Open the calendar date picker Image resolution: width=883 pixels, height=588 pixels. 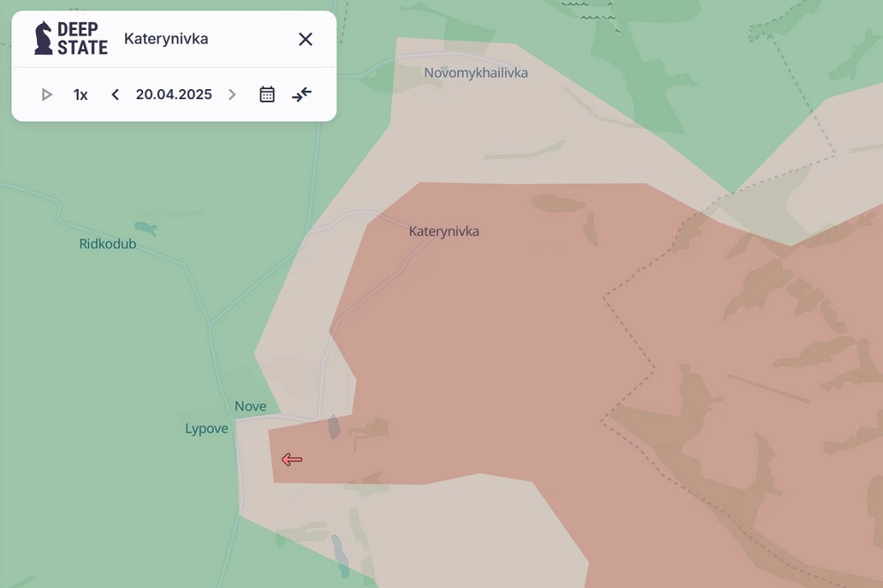pyautogui.click(x=267, y=94)
